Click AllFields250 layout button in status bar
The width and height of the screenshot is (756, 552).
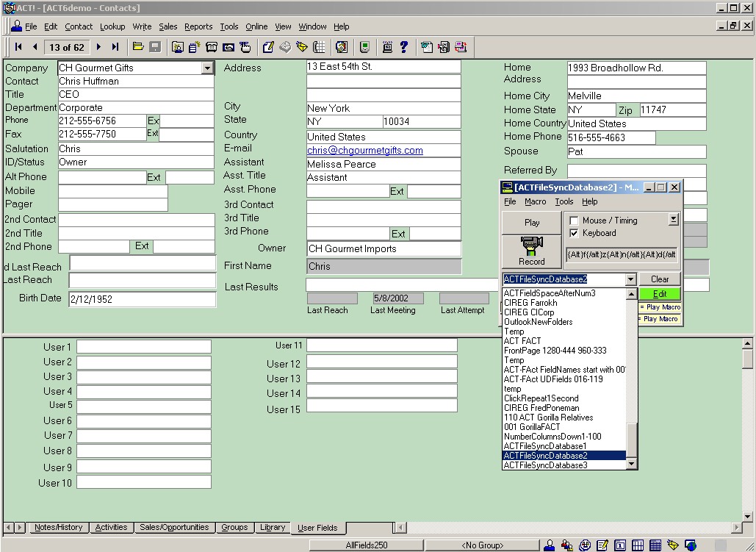point(367,545)
